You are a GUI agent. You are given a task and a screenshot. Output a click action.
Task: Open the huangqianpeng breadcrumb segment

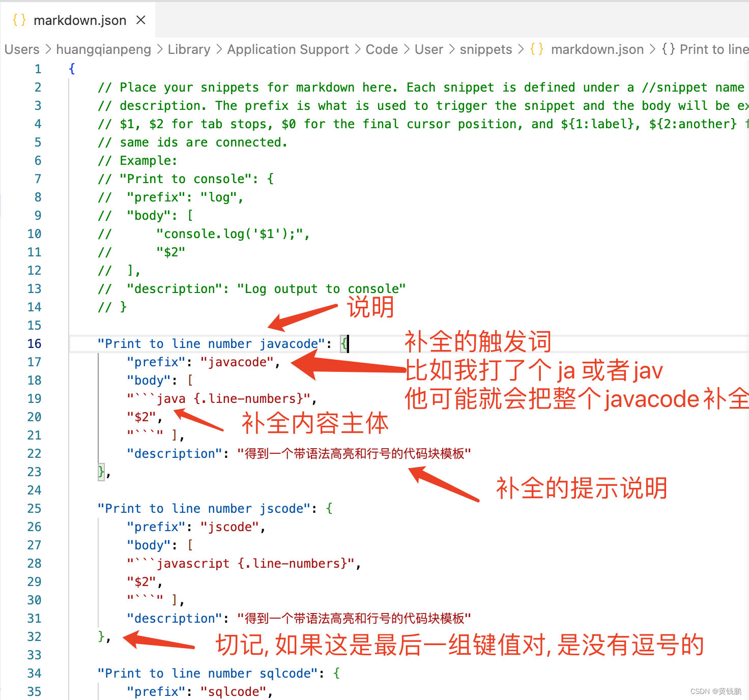point(103,49)
